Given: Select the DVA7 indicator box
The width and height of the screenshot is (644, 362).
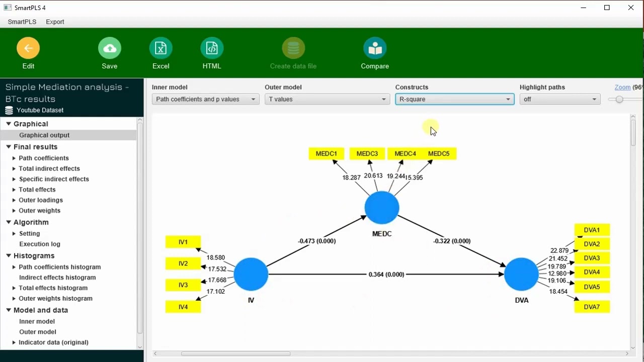Looking at the screenshot, I should (x=592, y=307).
